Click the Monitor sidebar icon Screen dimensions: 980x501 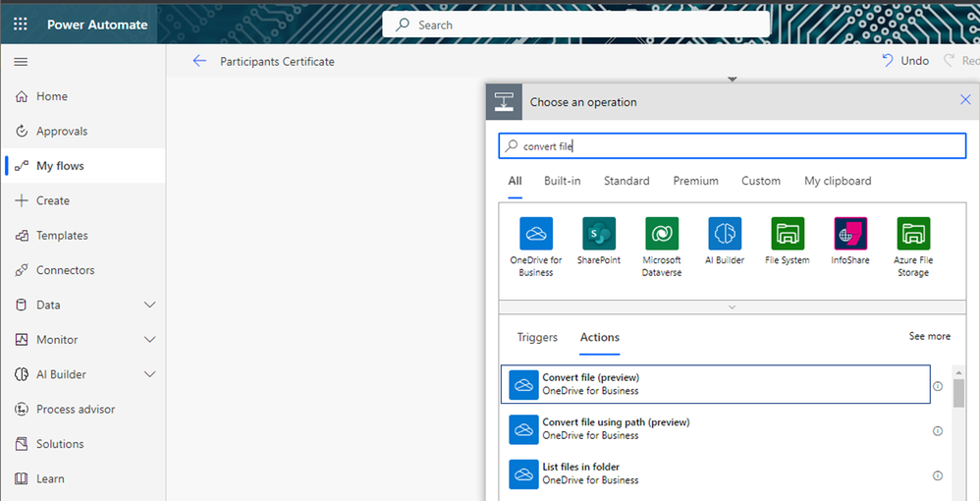coord(22,340)
